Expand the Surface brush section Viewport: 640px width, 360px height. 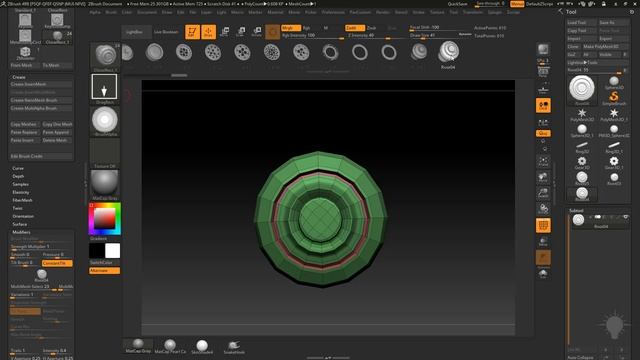20,224
